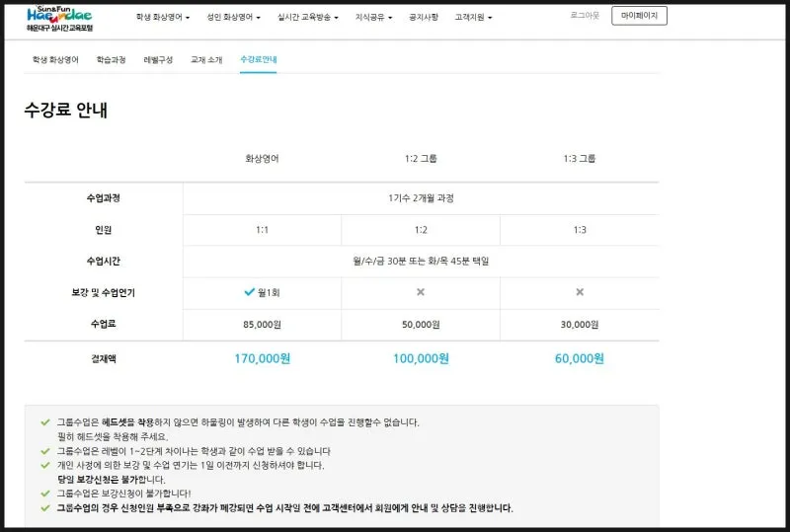Image resolution: width=790 pixels, height=532 pixels.
Task: Click the 로그아웃 link
Action: [585, 16]
